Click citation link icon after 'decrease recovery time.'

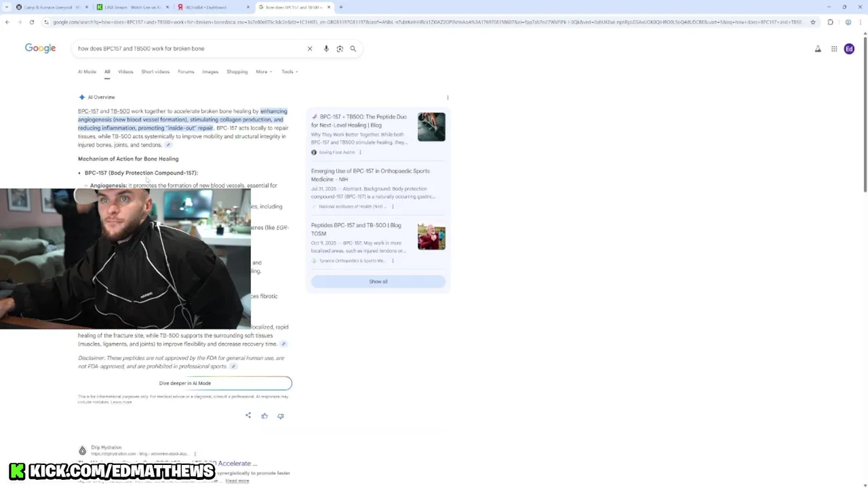click(x=283, y=344)
